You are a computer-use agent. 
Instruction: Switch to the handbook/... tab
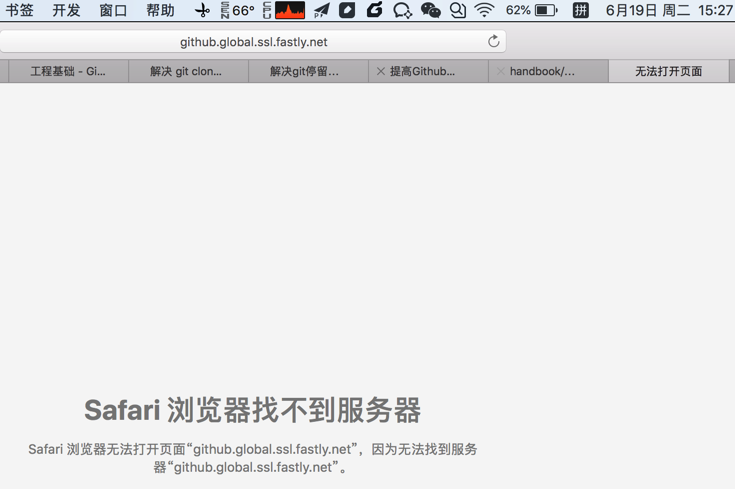(548, 71)
